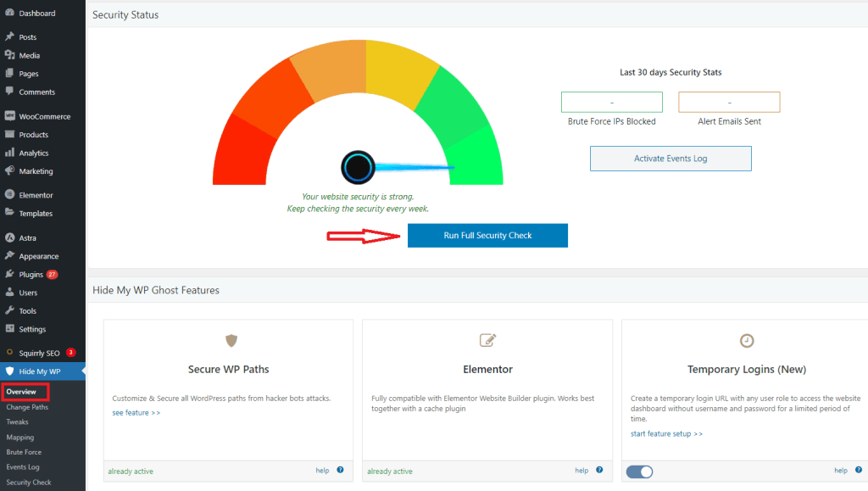Click the Media icon in sidebar
The width and height of the screenshot is (868, 491).
(x=9, y=55)
